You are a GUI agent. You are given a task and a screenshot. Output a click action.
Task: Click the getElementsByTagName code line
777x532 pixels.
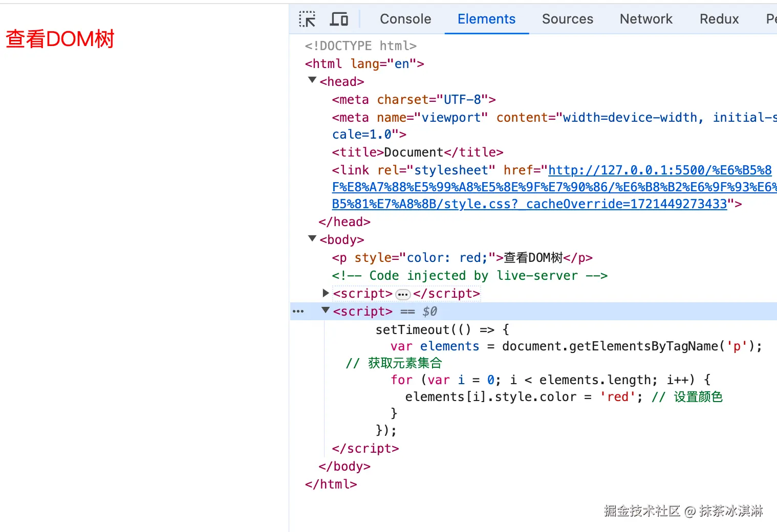pos(576,347)
